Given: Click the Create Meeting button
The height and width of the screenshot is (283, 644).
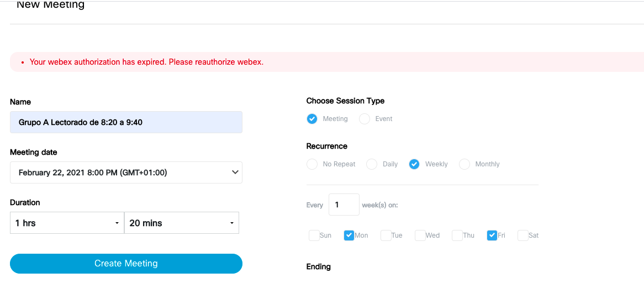Looking at the screenshot, I should (x=126, y=264).
